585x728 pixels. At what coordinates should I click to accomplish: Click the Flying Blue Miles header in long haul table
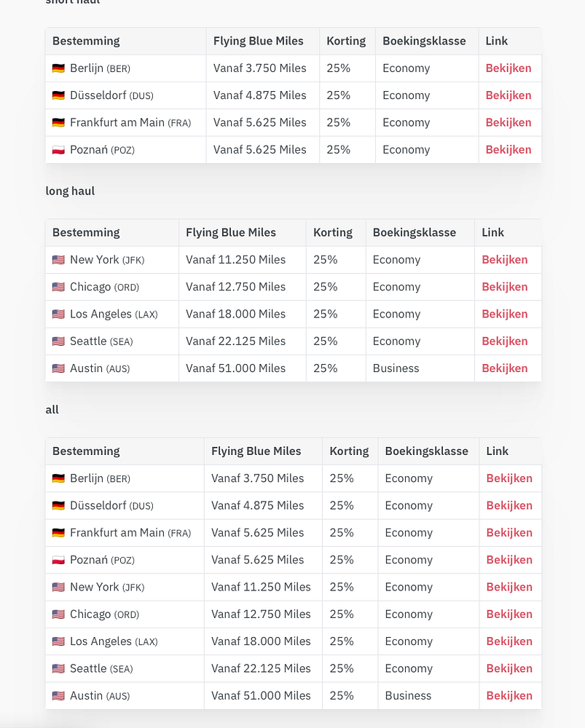tap(231, 233)
